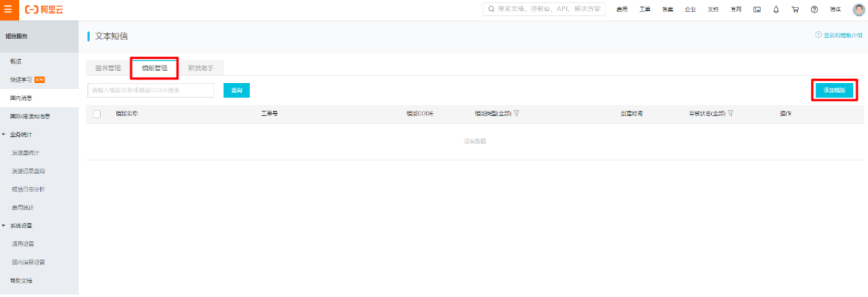Click the template name or CODE search field

(151, 90)
